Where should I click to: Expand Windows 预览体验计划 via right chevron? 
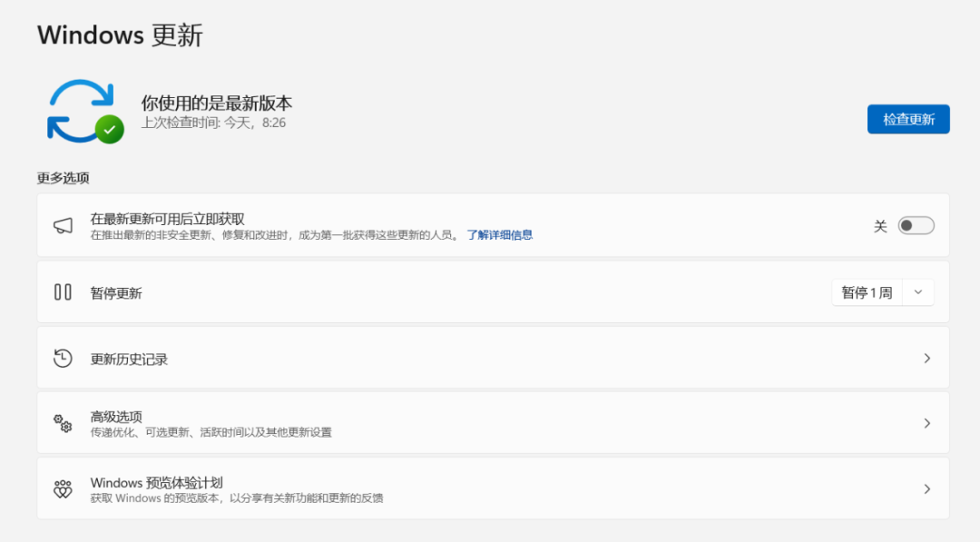926,489
